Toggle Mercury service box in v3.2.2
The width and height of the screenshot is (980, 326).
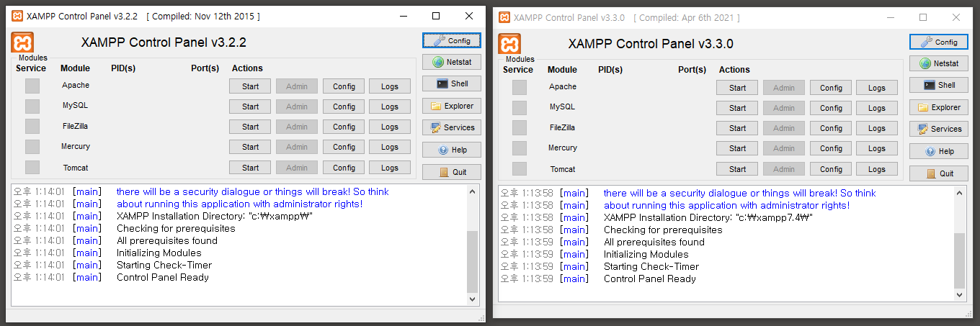pyautogui.click(x=32, y=147)
